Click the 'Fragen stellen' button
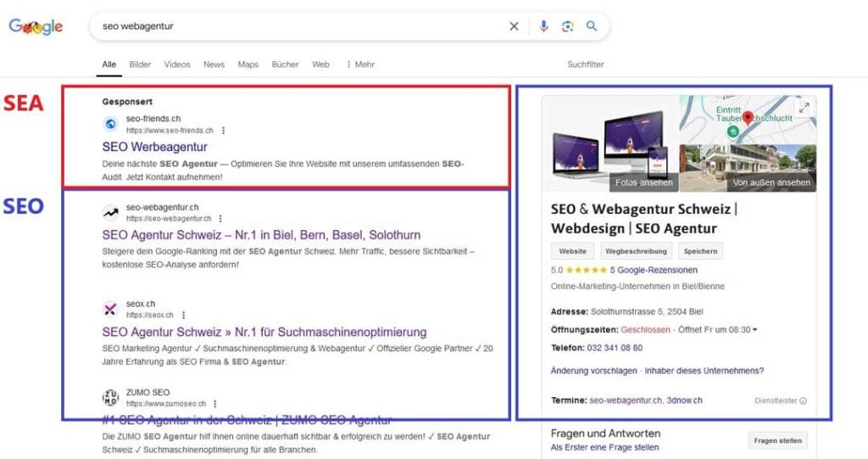 click(778, 440)
